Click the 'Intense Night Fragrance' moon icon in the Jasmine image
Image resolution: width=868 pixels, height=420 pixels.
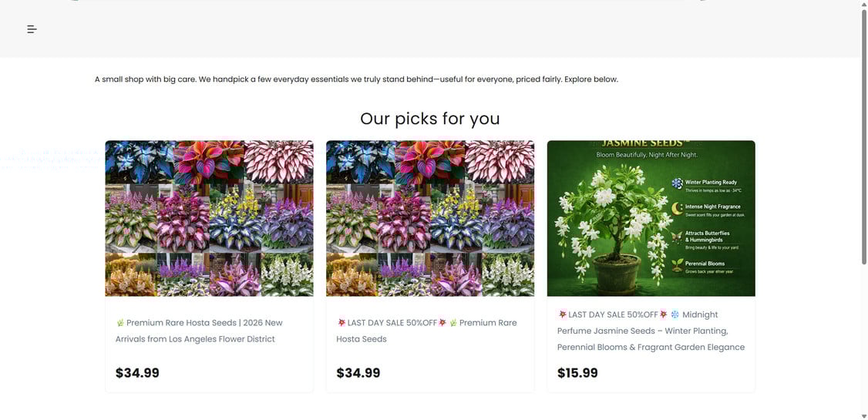pyautogui.click(x=677, y=209)
